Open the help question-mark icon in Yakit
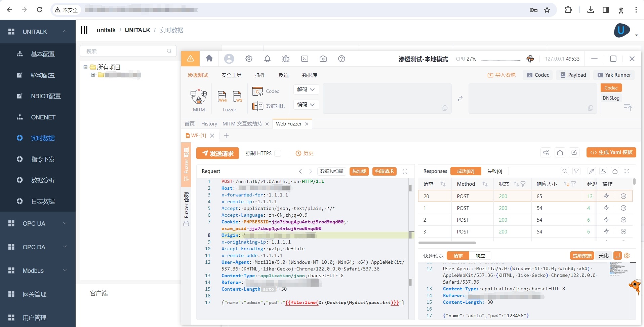 [x=341, y=59]
